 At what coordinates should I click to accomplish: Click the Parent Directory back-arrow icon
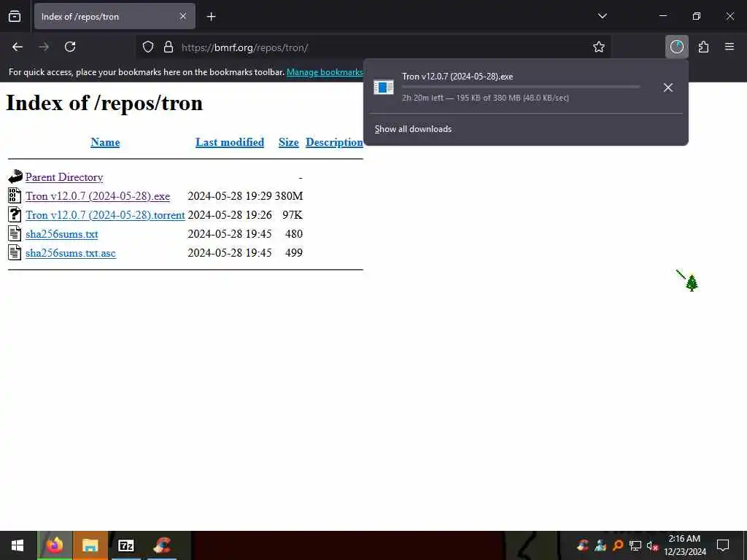coord(15,176)
